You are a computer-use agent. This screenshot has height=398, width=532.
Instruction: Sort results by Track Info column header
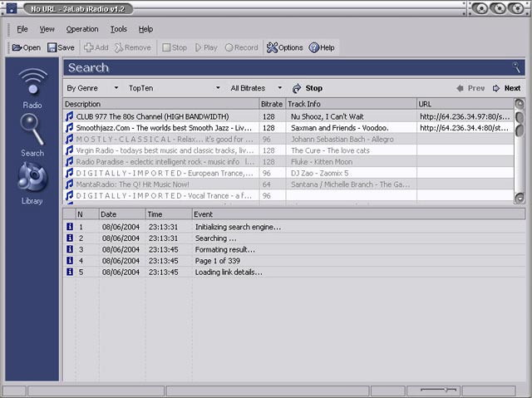[x=352, y=104]
